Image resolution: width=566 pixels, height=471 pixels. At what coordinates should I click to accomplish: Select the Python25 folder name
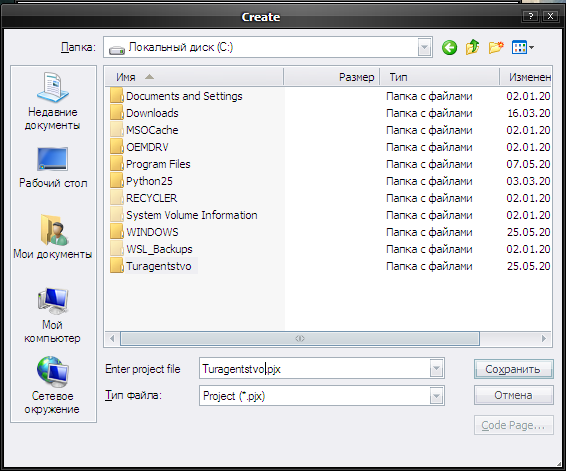click(149, 181)
